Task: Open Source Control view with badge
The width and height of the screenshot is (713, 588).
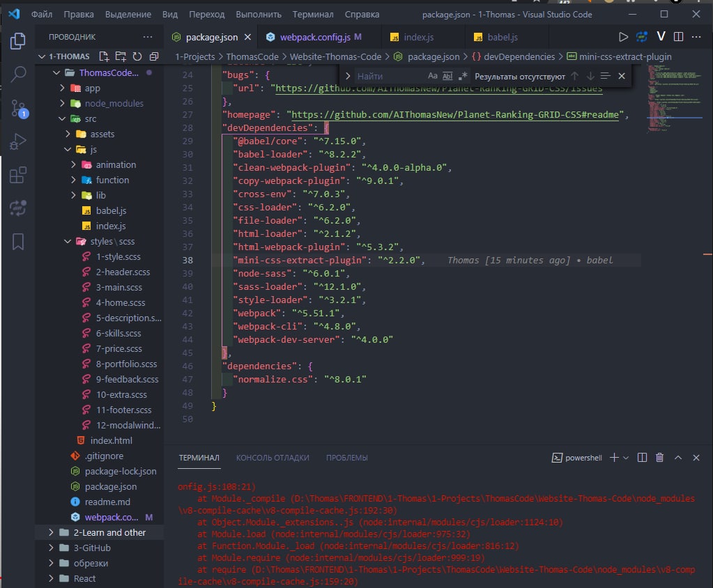Action: click(x=19, y=109)
